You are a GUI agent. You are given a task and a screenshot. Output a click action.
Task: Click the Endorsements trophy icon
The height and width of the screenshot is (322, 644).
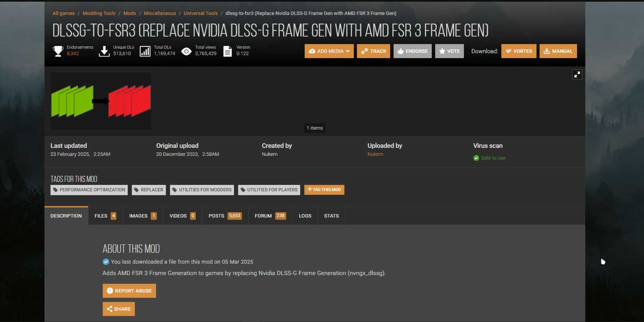[x=58, y=51]
